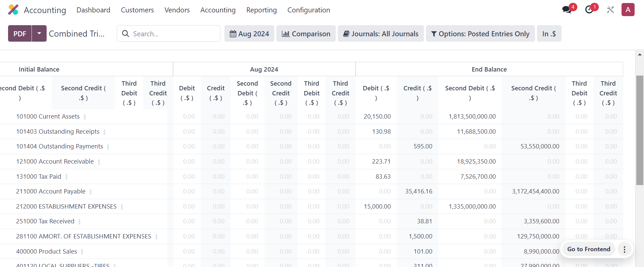Viewport: 644px width, 267px height.
Task: Open the Comparison filter dropdown
Action: pyautogui.click(x=306, y=34)
